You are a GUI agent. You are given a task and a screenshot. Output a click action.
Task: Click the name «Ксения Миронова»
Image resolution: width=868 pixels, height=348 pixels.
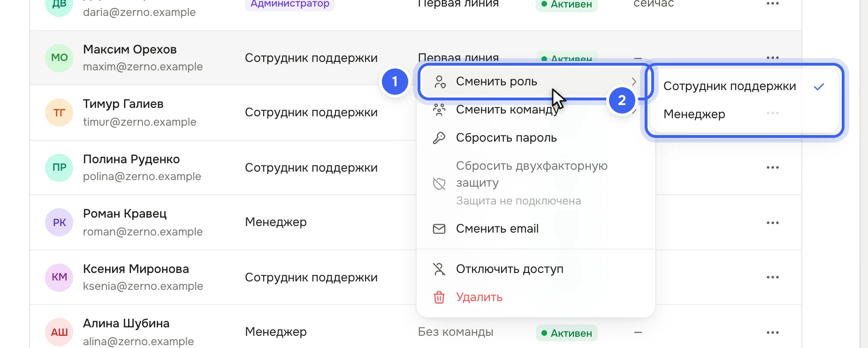(136, 269)
